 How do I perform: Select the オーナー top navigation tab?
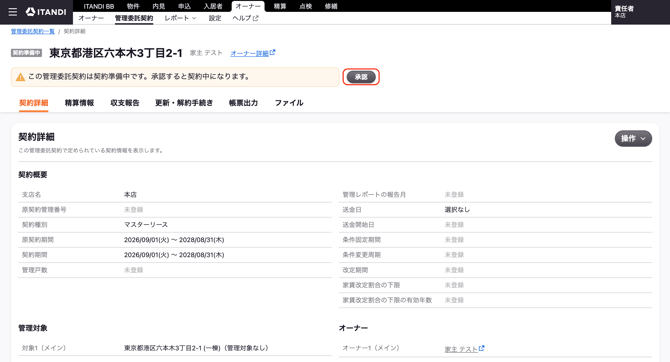248,6
